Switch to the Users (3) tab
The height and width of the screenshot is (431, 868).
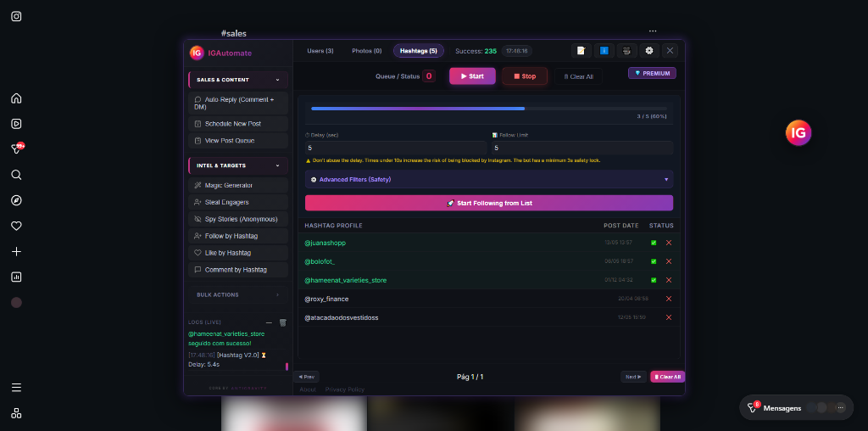click(x=320, y=51)
